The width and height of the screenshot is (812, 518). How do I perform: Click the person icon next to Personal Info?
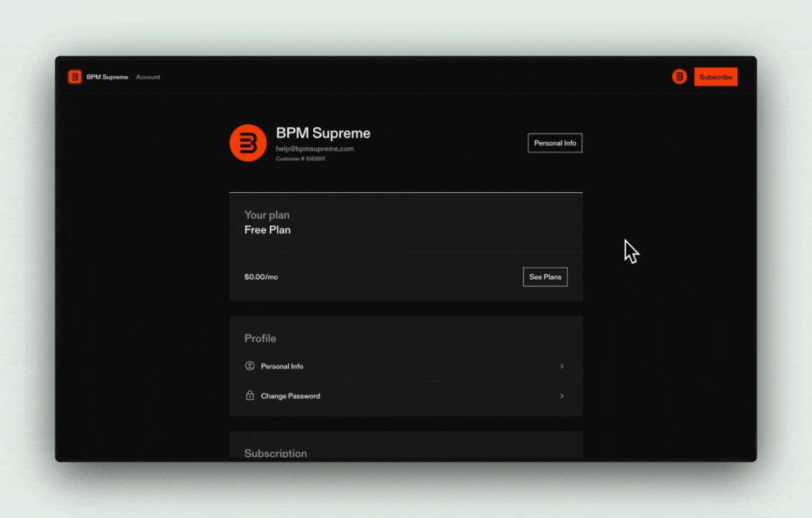pos(250,366)
